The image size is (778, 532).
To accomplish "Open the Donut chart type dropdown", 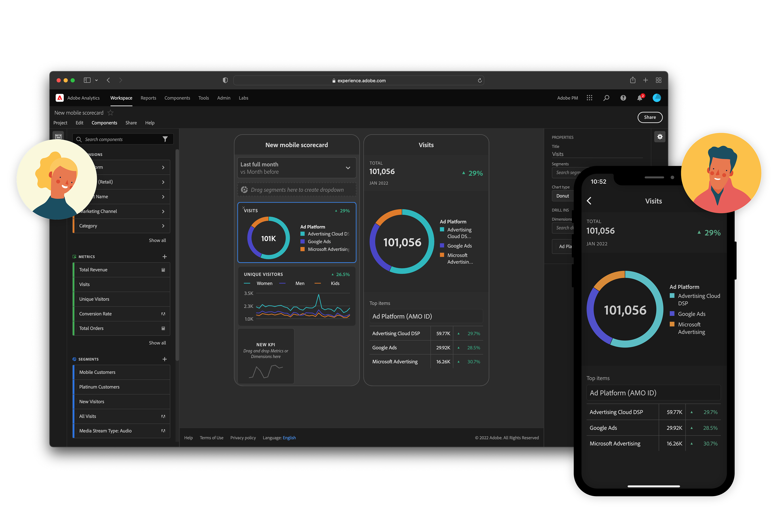I will tap(563, 196).
